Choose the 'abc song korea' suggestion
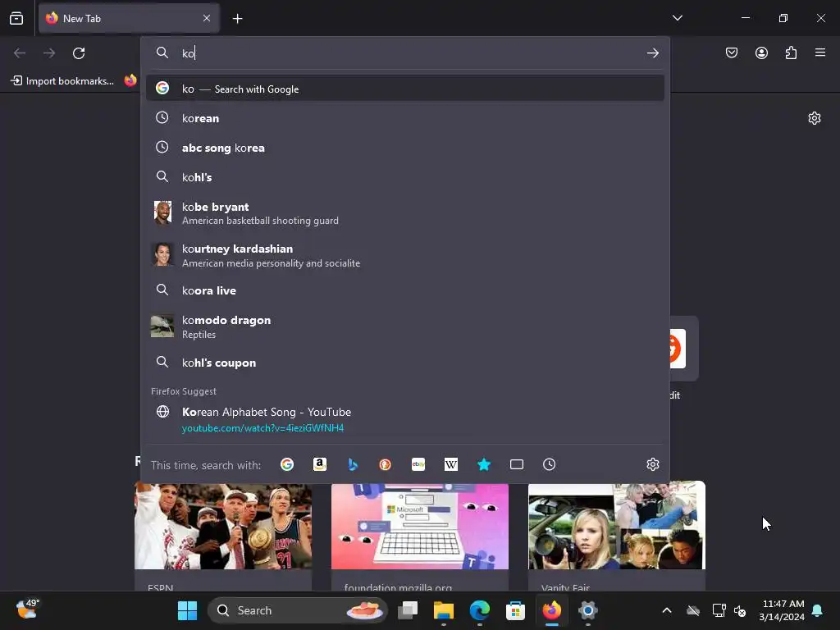The width and height of the screenshot is (840, 630). pyautogui.click(x=405, y=148)
